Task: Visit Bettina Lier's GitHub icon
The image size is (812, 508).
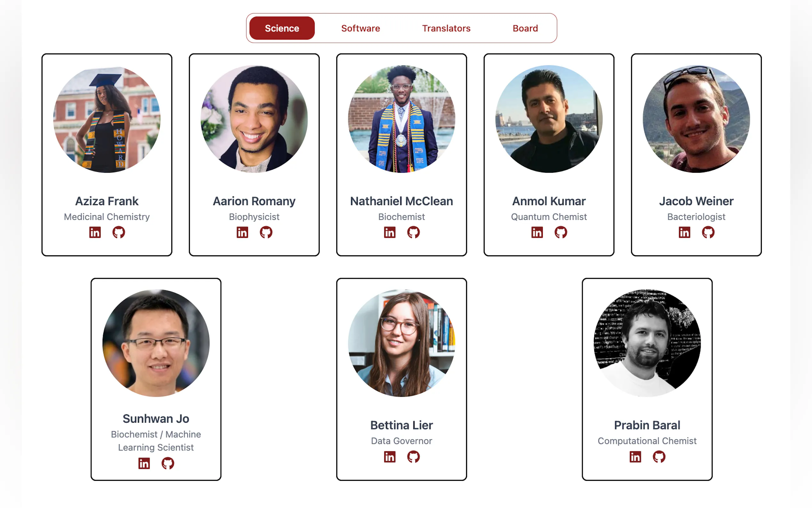Action: tap(413, 456)
